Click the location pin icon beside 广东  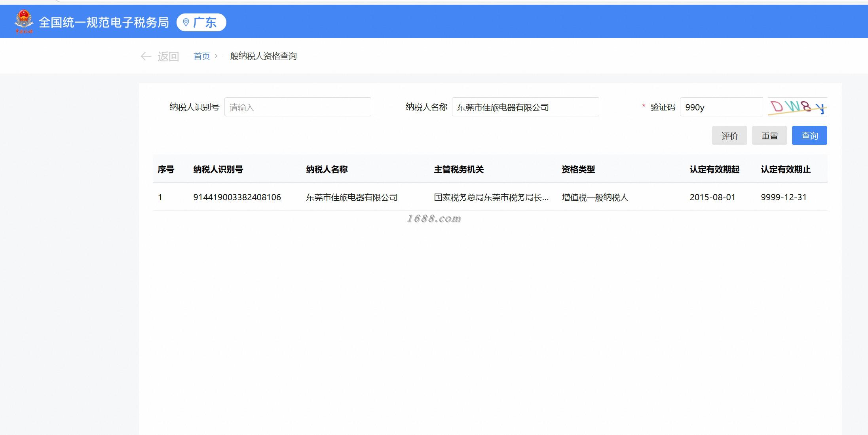(186, 22)
